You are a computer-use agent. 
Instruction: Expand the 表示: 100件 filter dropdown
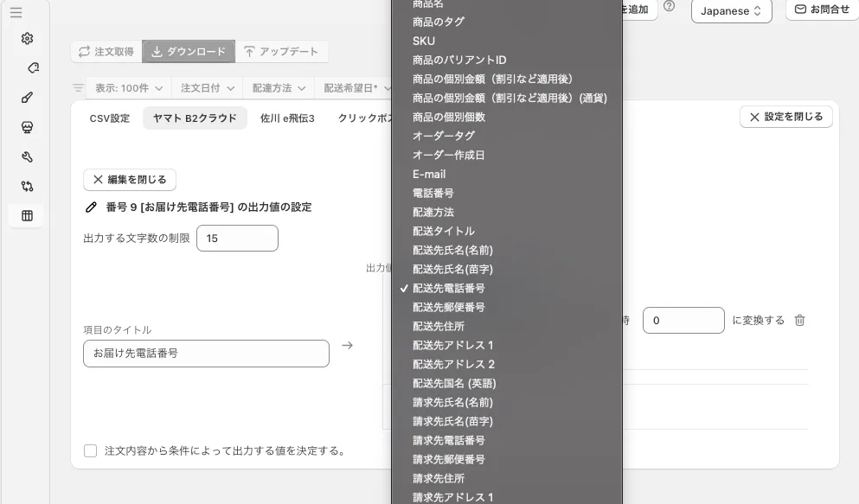(x=128, y=88)
